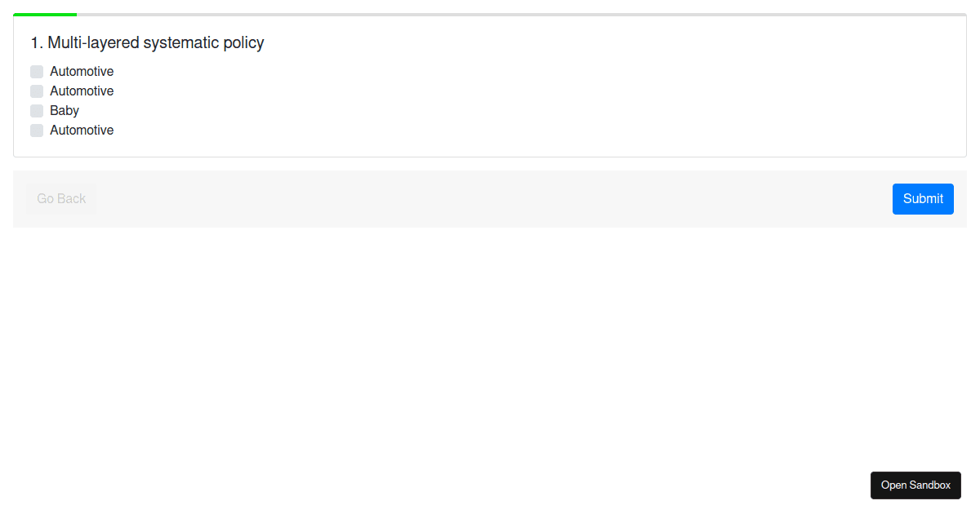Click the green filled progress bar segment
Viewport: 980px width, 514px height.
pyautogui.click(x=45, y=15)
